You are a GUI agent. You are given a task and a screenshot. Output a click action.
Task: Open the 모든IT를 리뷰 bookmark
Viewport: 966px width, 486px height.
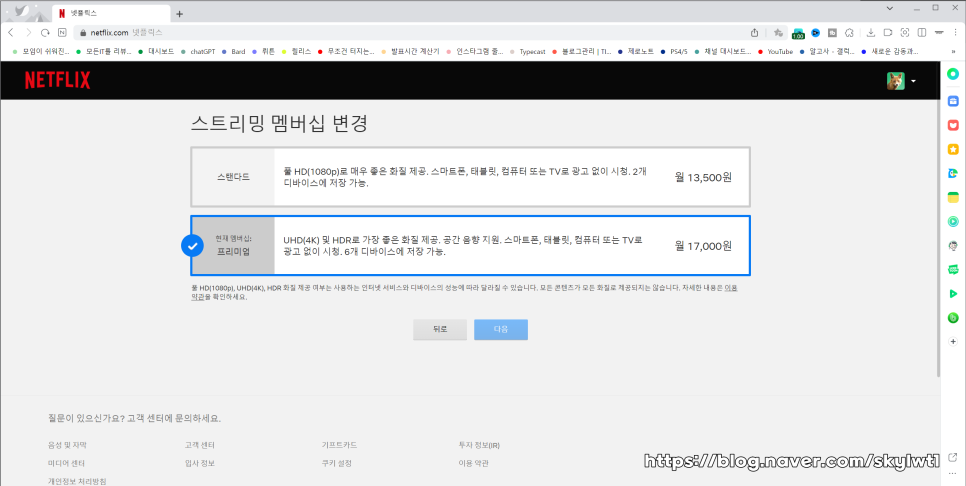point(104,52)
